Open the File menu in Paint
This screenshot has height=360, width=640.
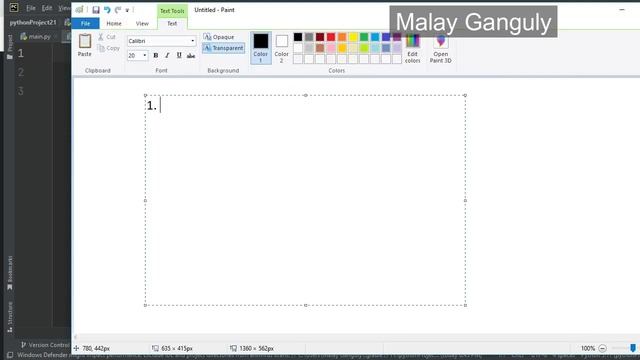click(85, 24)
